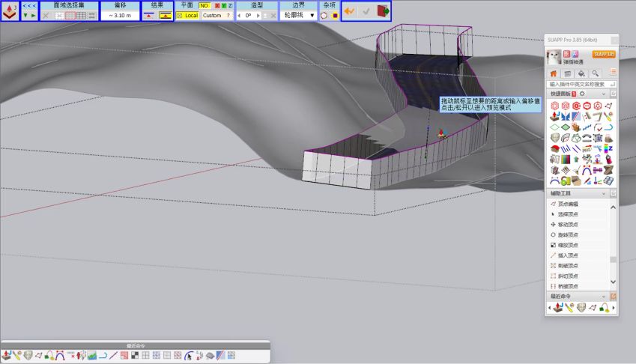Click the blue hook curve icon in SUAPP grid
This screenshot has height=364, width=636.
(x=608, y=127)
